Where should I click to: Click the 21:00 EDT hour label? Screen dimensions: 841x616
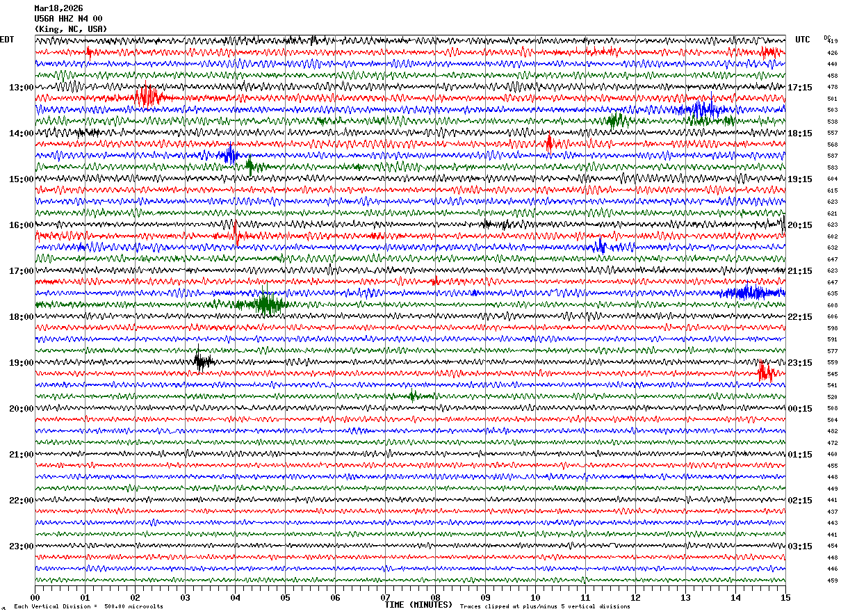tap(22, 455)
